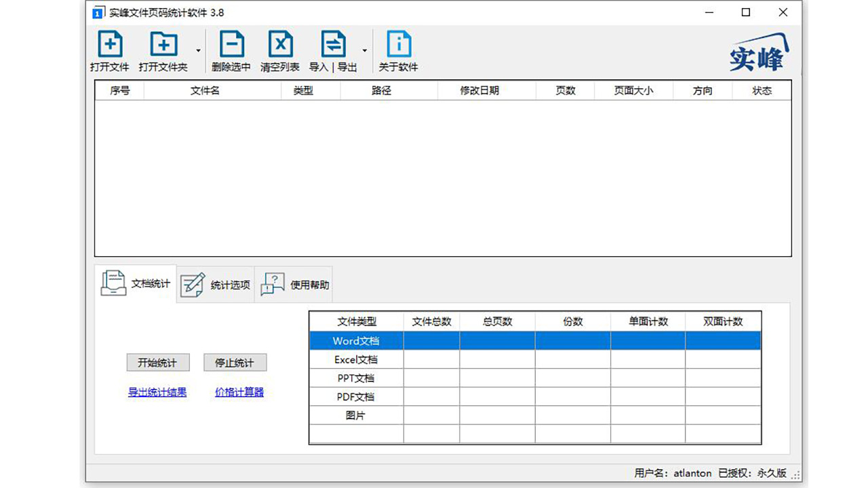Delete selected entries with 删除选中 icon
Screen dimensions: 868x488
pos(232,43)
